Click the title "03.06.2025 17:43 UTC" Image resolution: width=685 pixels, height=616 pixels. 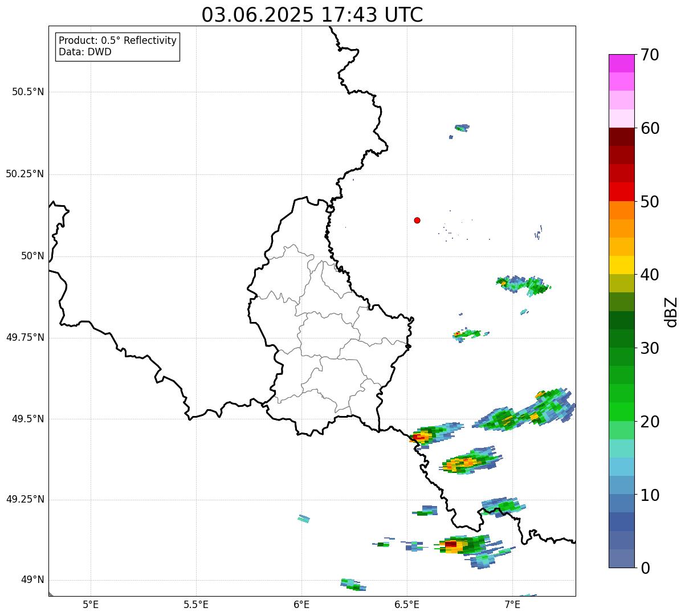[x=312, y=15]
